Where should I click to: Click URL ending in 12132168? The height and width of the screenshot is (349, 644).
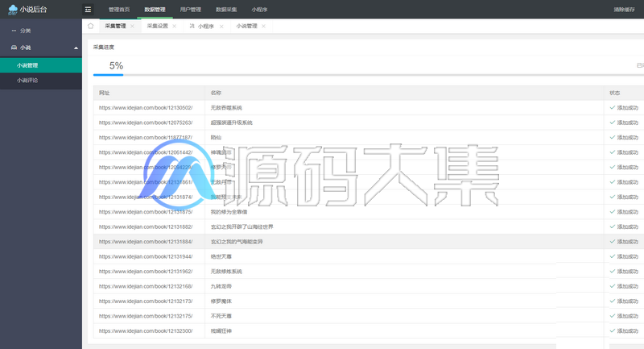tap(146, 286)
